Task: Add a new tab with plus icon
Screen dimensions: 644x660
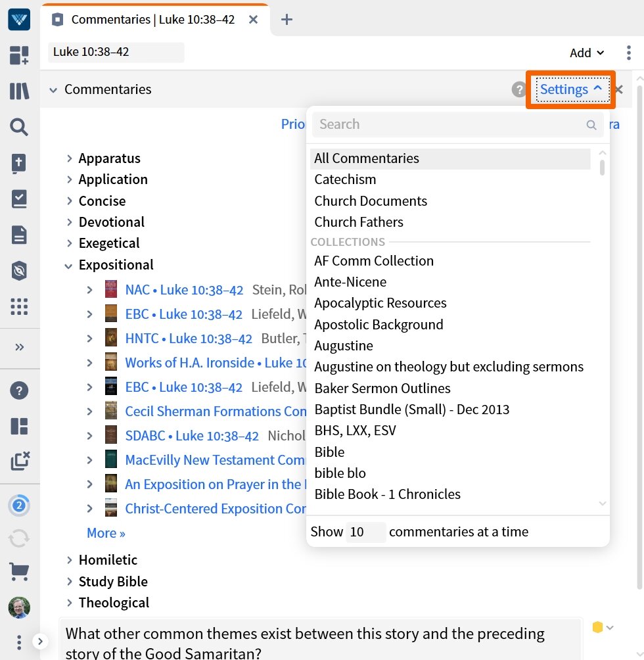Action: [x=287, y=19]
